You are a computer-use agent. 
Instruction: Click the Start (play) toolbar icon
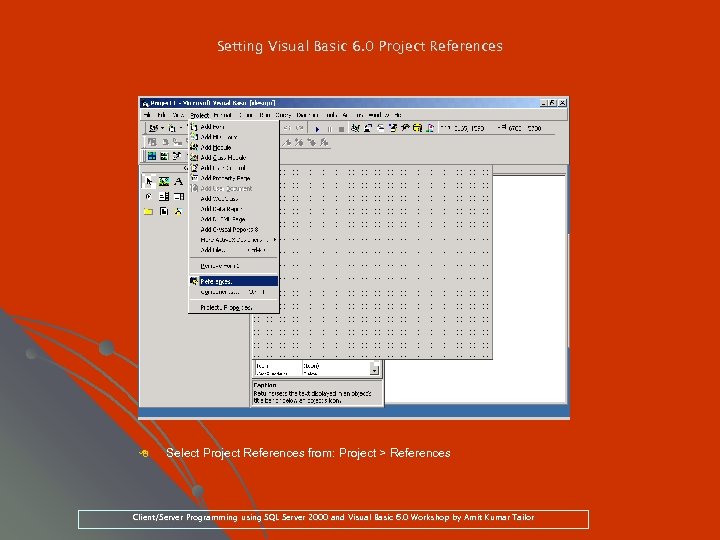[317, 129]
